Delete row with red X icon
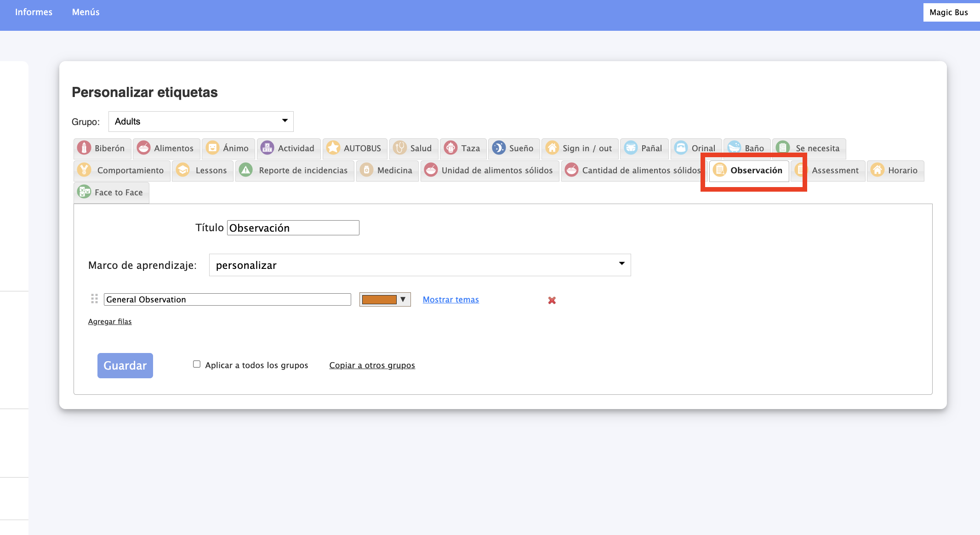 point(552,300)
